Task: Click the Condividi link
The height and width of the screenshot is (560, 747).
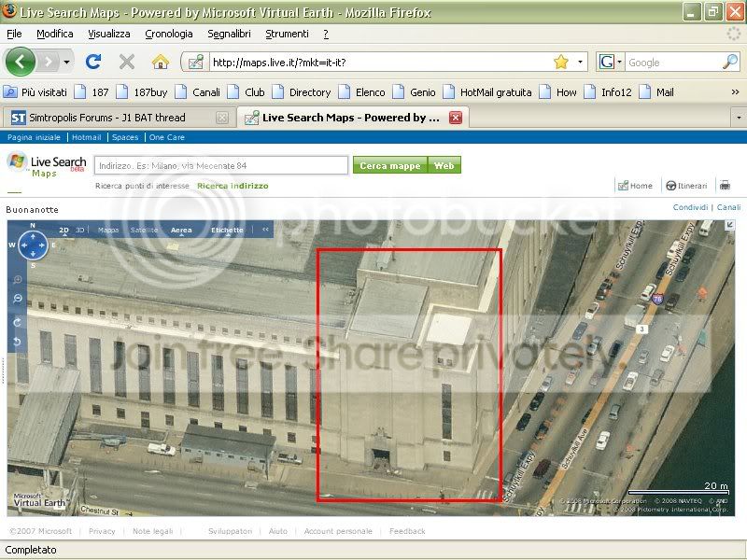Action: click(690, 207)
